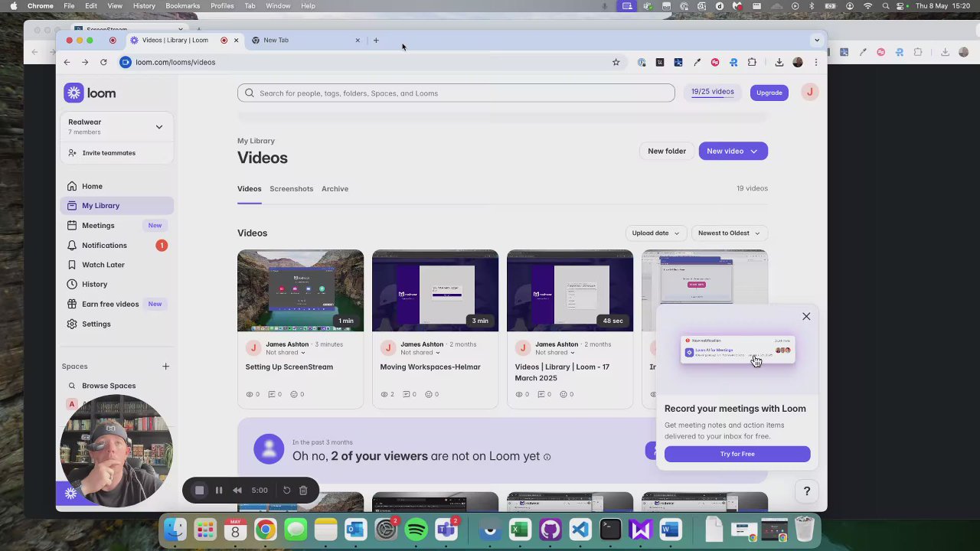Add a new Space with the plus icon
The width and height of the screenshot is (980, 551).
(x=165, y=367)
